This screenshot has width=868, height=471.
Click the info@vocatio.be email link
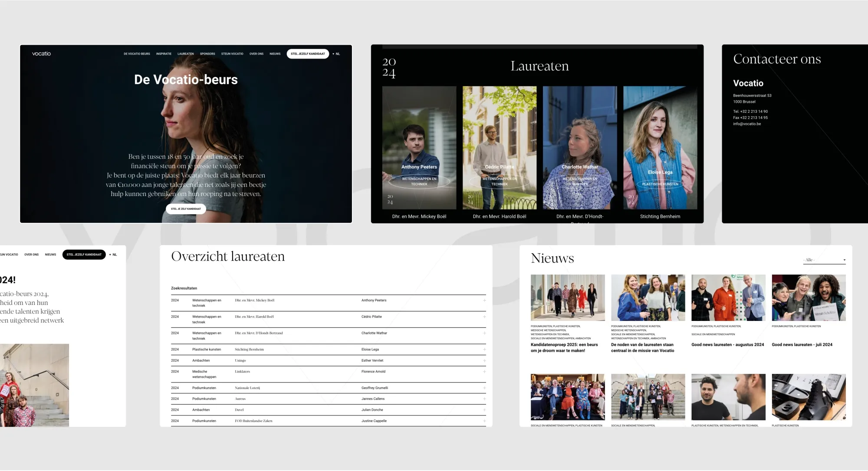[x=746, y=124]
